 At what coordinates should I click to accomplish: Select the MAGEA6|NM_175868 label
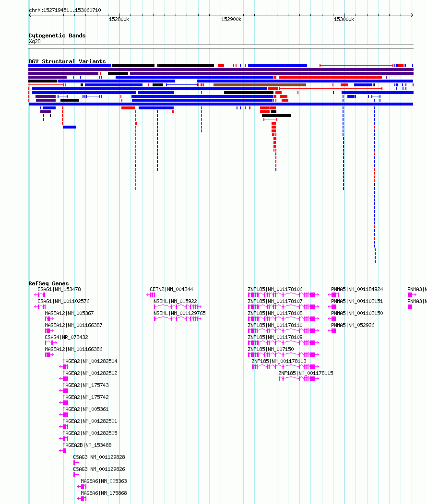(104, 493)
